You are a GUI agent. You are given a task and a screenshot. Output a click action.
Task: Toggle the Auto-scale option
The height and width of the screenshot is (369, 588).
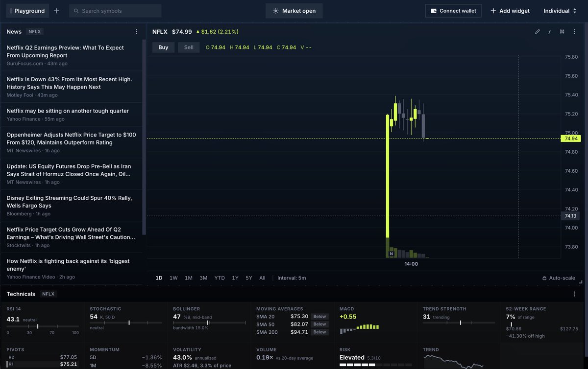click(559, 278)
